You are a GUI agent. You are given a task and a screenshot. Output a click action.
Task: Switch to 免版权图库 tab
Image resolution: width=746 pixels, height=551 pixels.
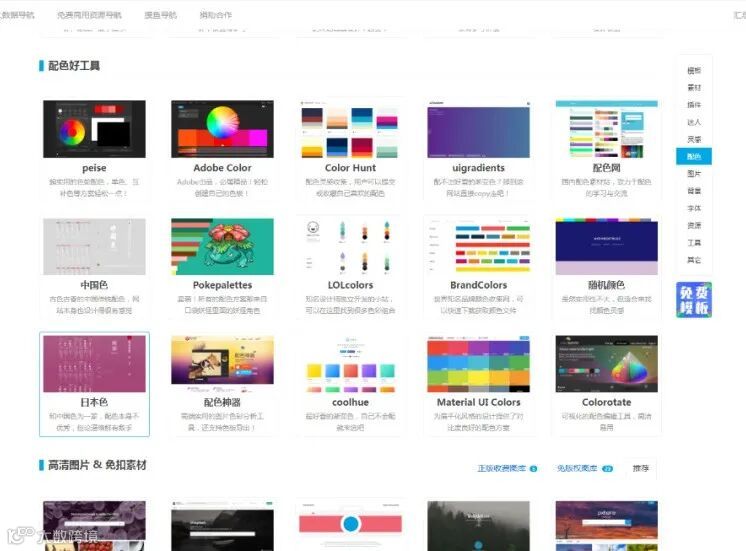pos(585,468)
